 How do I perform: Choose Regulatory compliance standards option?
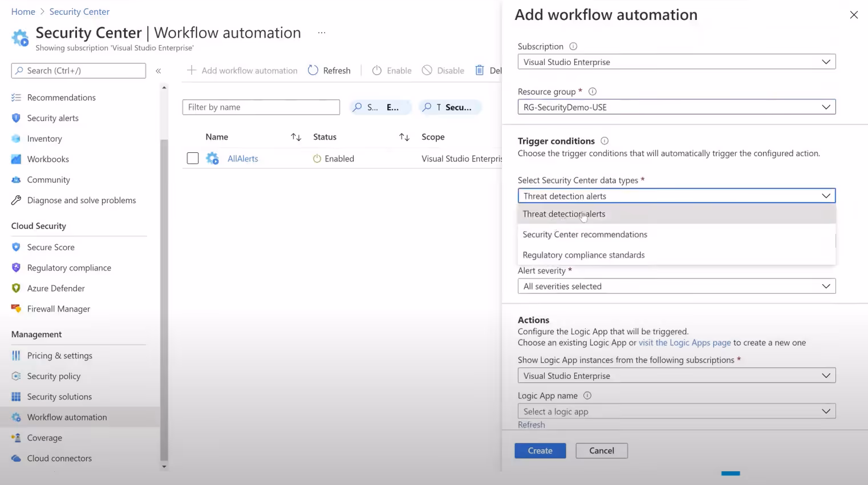[676, 255]
